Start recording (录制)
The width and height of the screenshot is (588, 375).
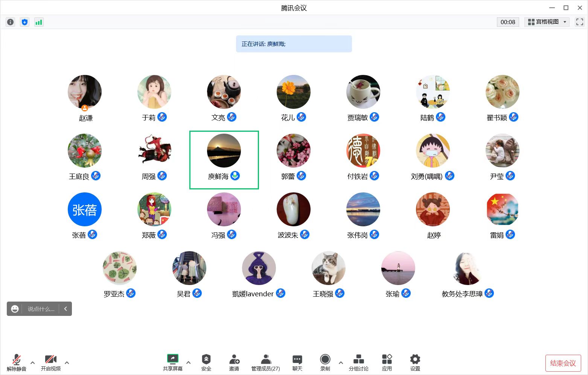click(x=325, y=362)
